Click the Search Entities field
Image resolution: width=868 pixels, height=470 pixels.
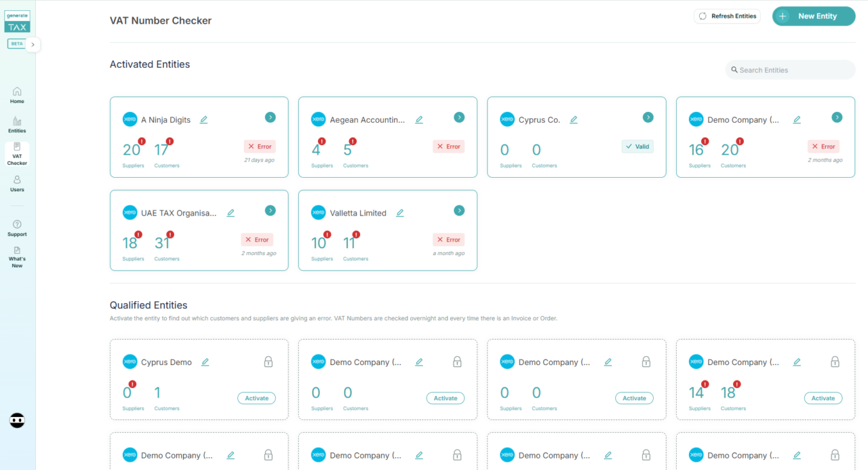point(789,69)
